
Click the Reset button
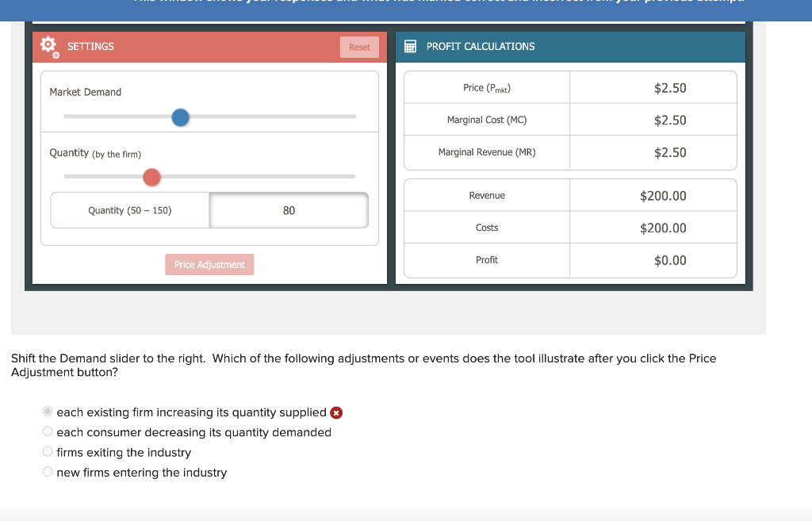coord(359,47)
